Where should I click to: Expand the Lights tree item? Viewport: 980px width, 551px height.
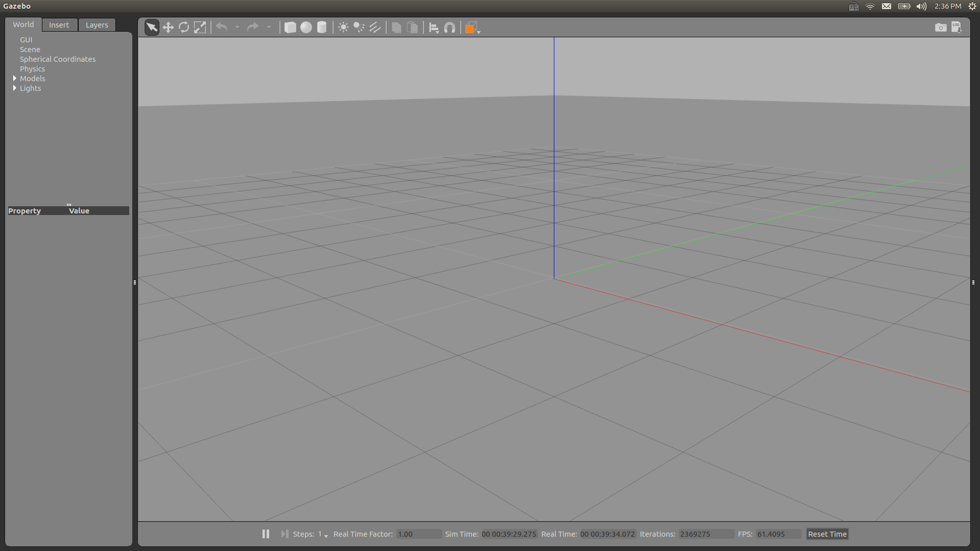click(x=15, y=88)
